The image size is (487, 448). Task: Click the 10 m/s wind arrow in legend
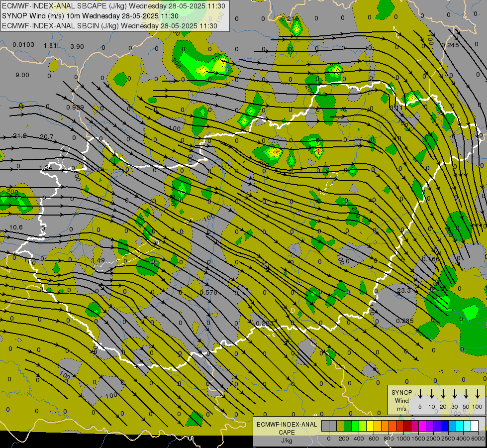tap(432, 393)
